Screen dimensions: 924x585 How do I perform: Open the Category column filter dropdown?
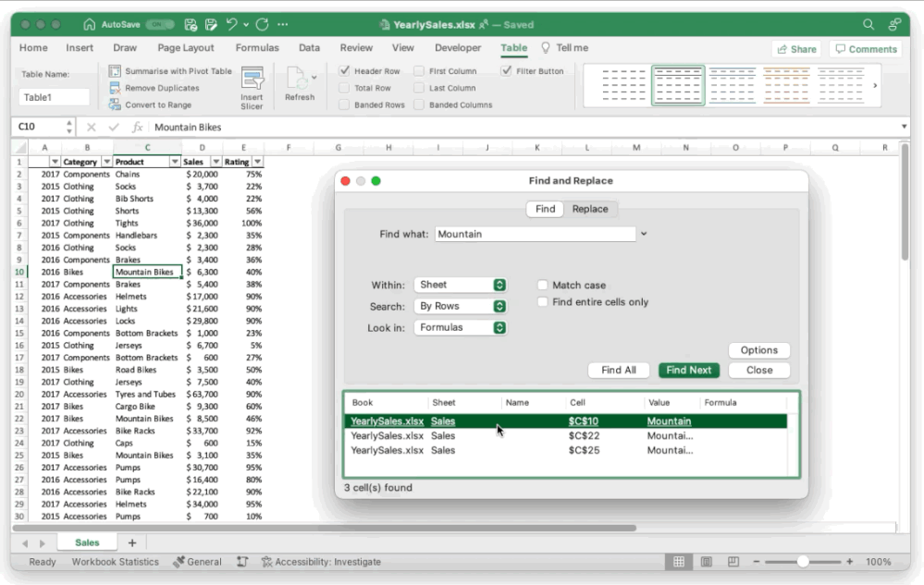point(106,161)
